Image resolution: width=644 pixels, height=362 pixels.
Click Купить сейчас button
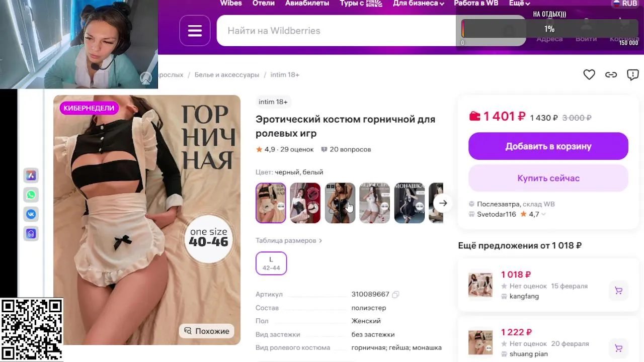coord(548,178)
